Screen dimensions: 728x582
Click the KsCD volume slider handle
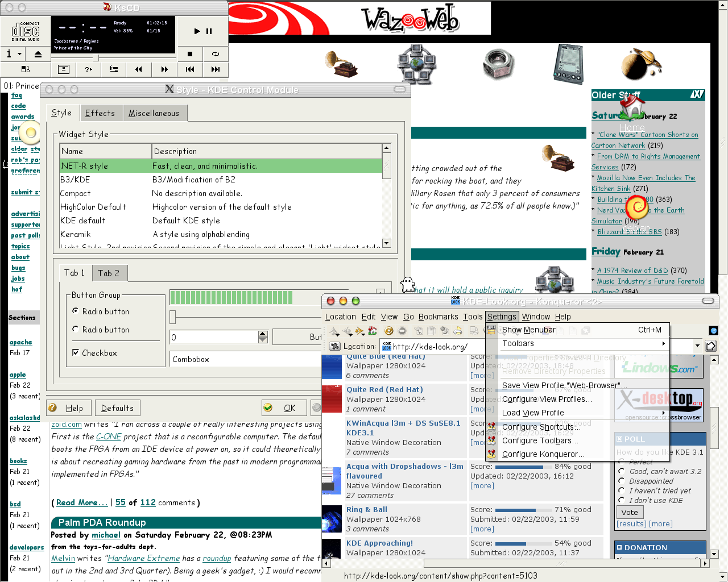tap(96, 58)
